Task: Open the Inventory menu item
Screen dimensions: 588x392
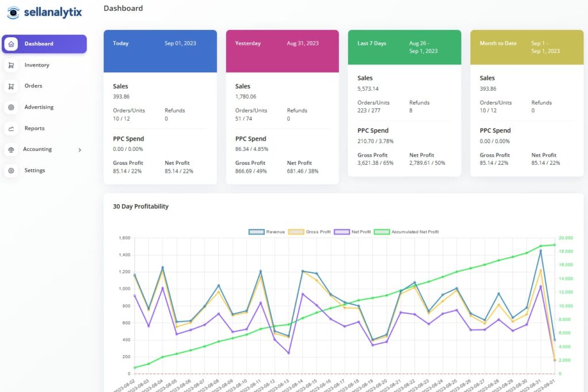Action: [x=37, y=65]
